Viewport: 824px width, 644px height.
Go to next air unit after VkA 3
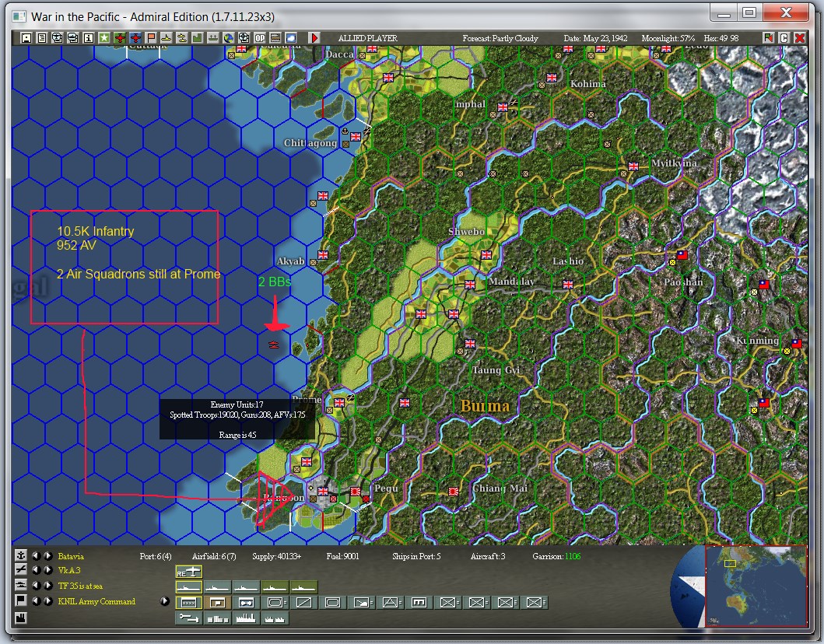click(47, 570)
